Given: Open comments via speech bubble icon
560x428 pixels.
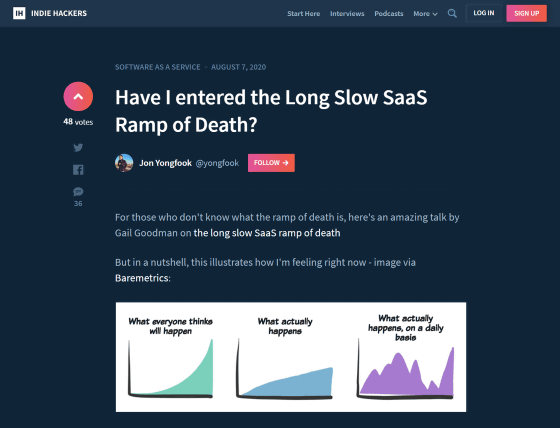Looking at the screenshot, I should coord(78,192).
